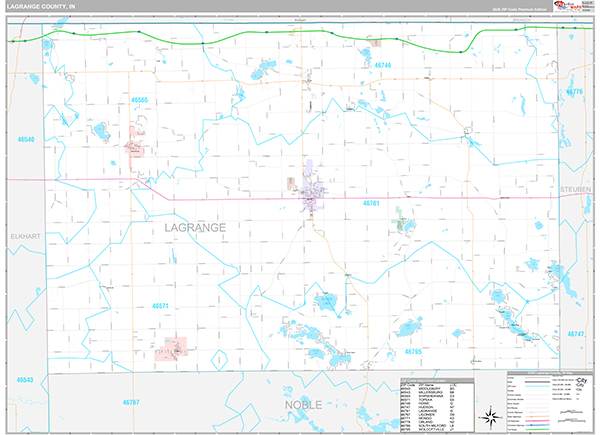The width and height of the screenshot is (600, 435).
Task: Click the blue interstate highway legend swatch
Action: (x=537, y=425)
